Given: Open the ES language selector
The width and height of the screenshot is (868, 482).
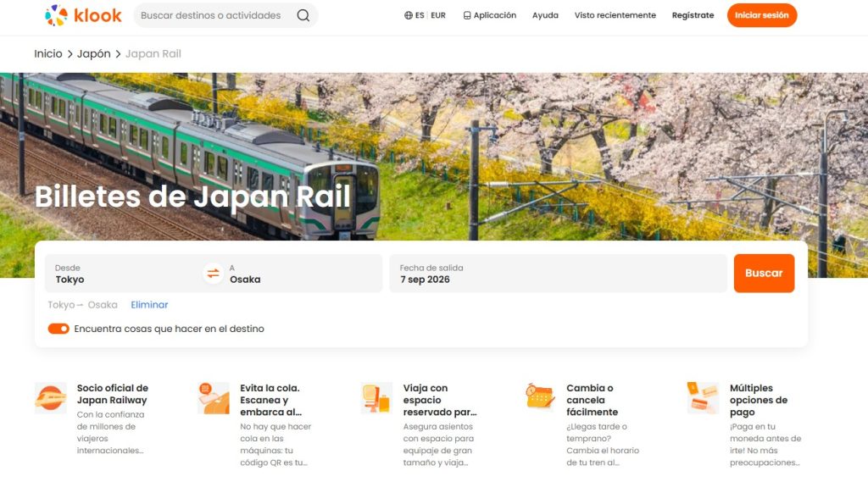Looking at the screenshot, I should [420, 15].
